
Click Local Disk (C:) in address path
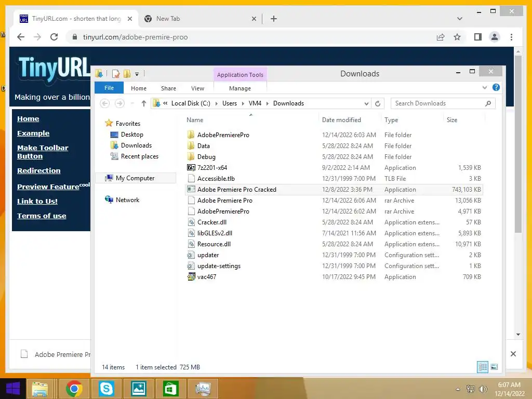point(191,103)
